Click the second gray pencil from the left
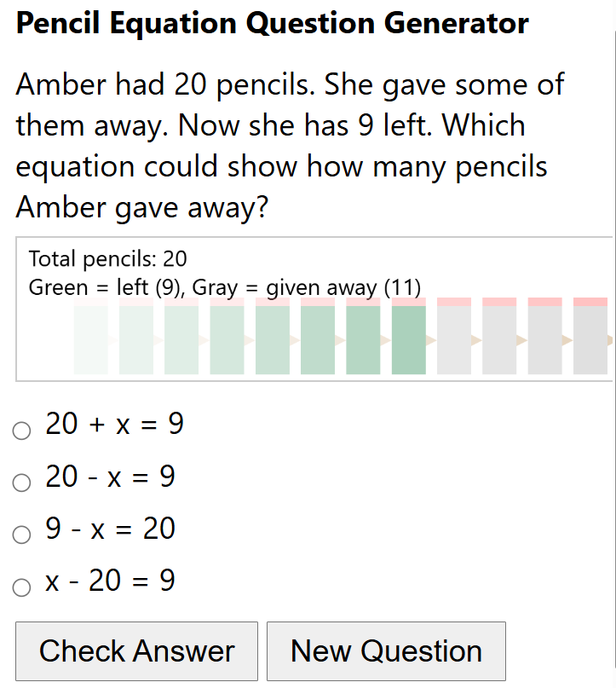Image resolution: width=616 pixels, height=688 pixels. [x=499, y=339]
